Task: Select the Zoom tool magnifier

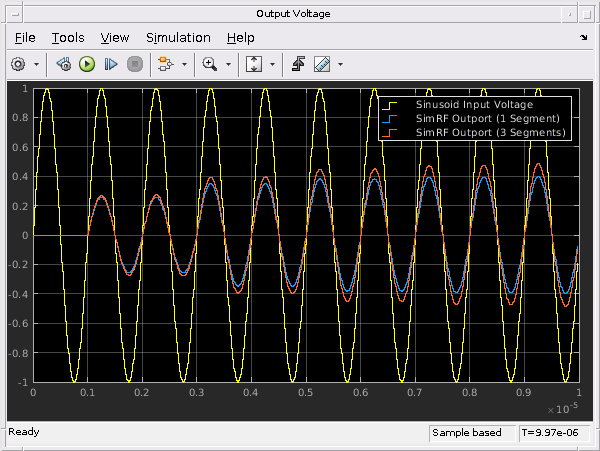Action: tap(209, 63)
